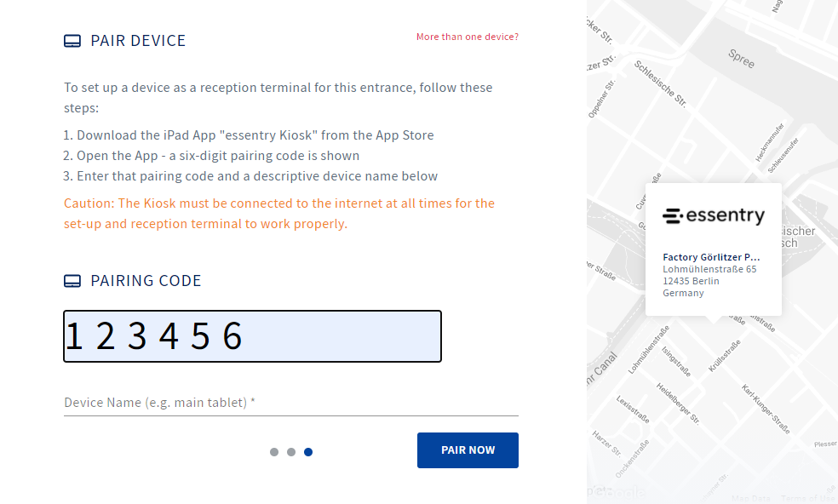The width and height of the screenshot is (838, 504).
Task: Click the Google logo on the map
Action: pyautogui.click(x=616, y=492)
